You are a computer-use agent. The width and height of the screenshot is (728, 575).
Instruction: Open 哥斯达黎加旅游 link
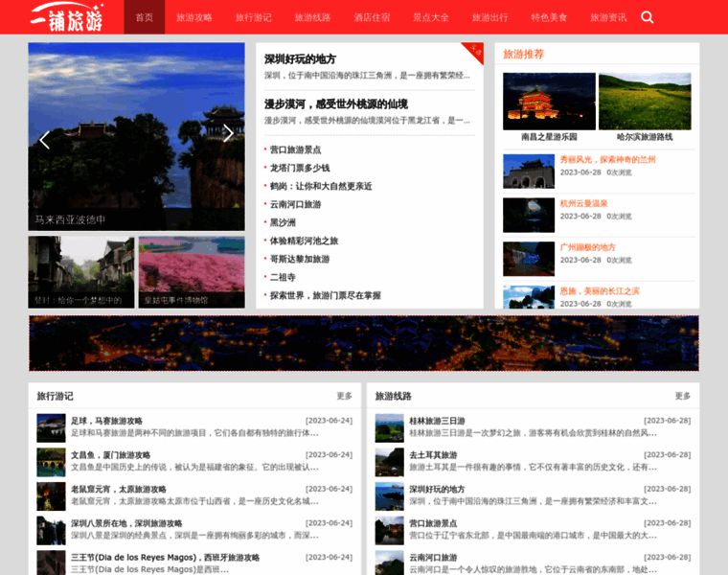(x=300, y=259)
